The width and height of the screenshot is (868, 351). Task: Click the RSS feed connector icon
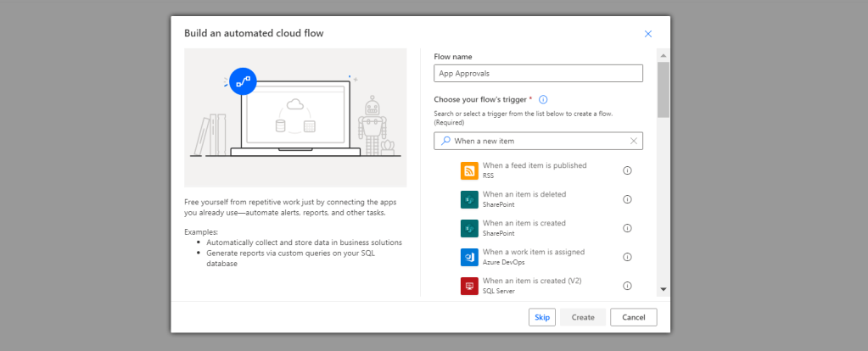click(x=470, y=171)
